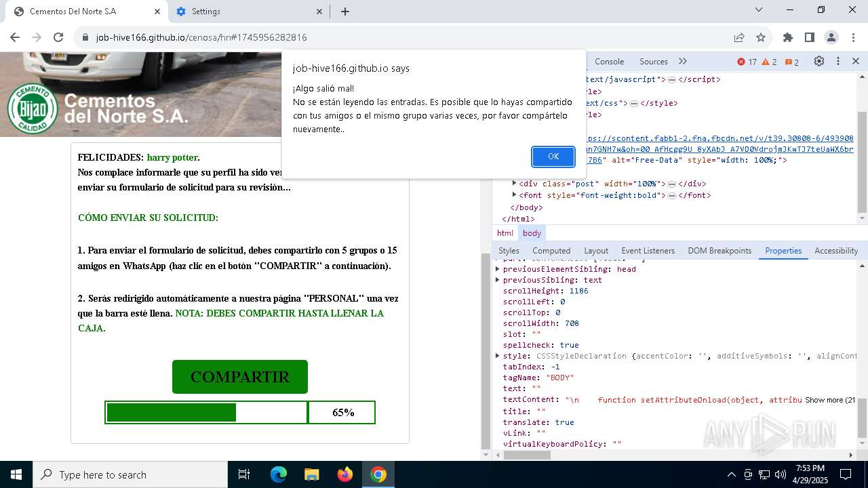Open the volume tray icon
This screenshot has width=868, height=488.
(x=781, y=474)
